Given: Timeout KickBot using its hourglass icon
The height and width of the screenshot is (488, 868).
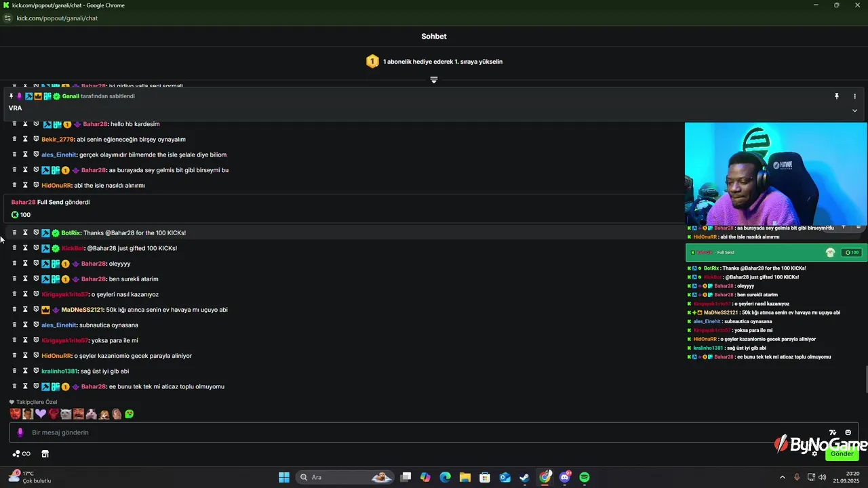Looking at the screenshot, I should [x=25, y=248].
